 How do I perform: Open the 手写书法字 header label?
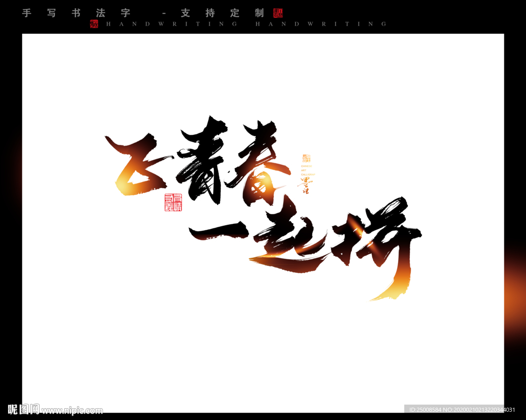[x=77, y=13]
